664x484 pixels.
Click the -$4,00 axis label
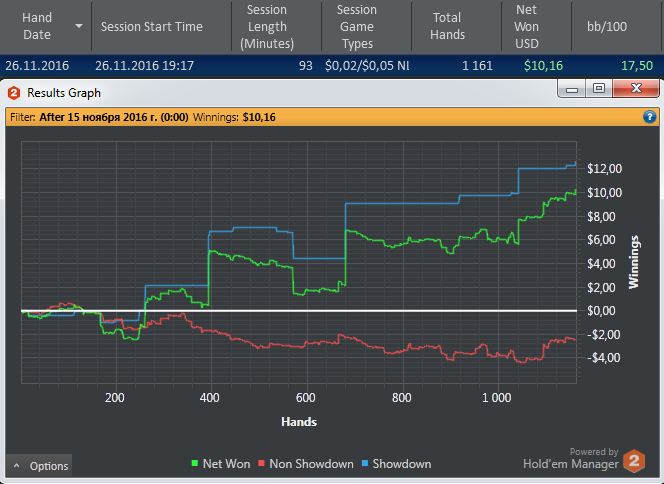pyautogui.click(x=603, y=358)
